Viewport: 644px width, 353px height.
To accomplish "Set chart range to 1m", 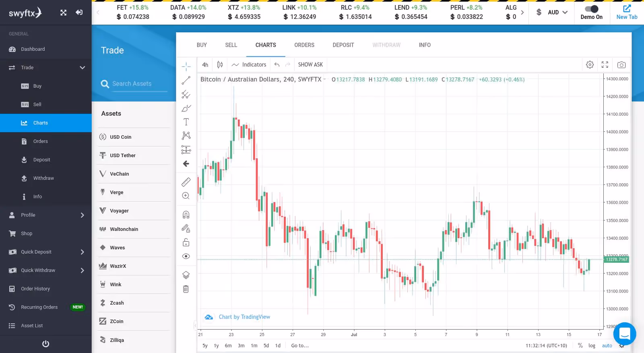I will tap(254, 345).
